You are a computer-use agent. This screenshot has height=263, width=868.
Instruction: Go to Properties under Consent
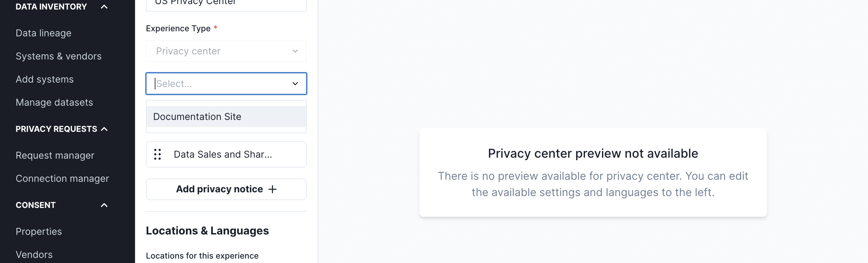39,231
